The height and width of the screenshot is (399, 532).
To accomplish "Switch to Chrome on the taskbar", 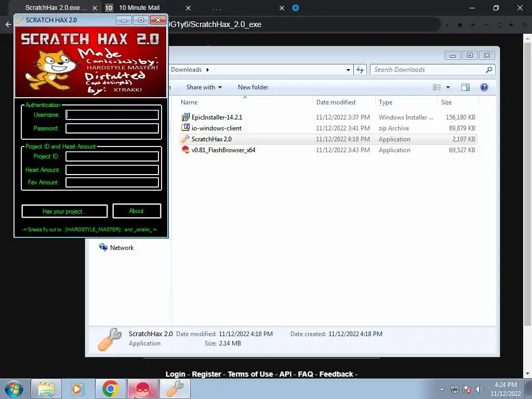I will [x=110, y=389].
